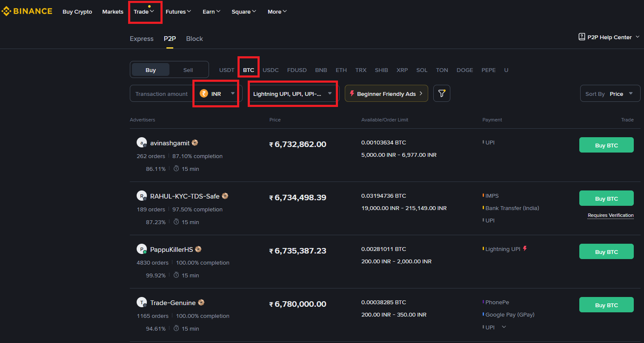This screenshot has width=644, height=343.
Task: Click the INR rupee coin icon
Action: pyautogui.click(x=204, y=93)
